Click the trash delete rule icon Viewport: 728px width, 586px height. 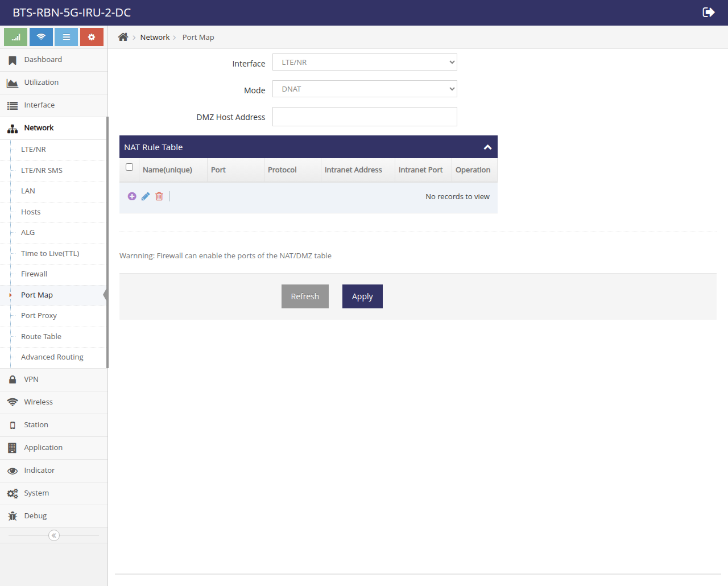pos(159,196)
